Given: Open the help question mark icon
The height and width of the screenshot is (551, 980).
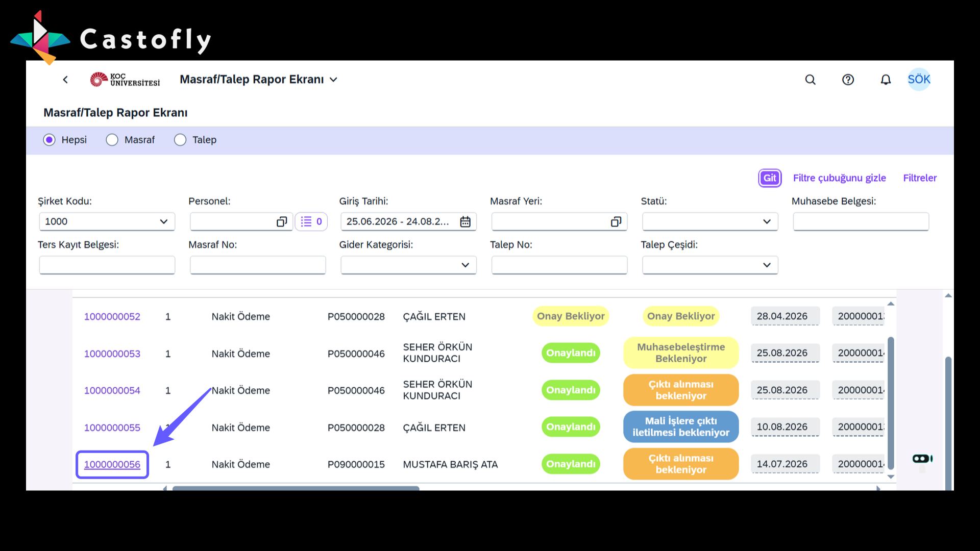Looking at the screenshot, I should [x=848, y=80].
